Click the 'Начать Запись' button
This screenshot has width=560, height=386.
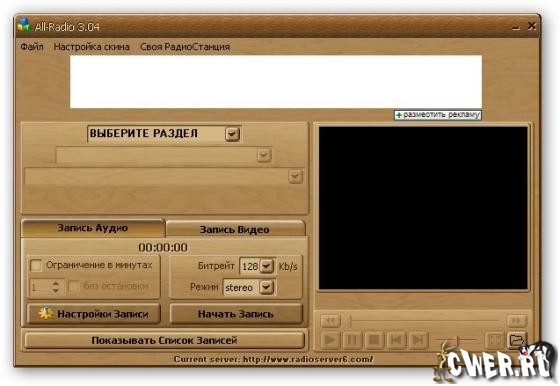236,314
